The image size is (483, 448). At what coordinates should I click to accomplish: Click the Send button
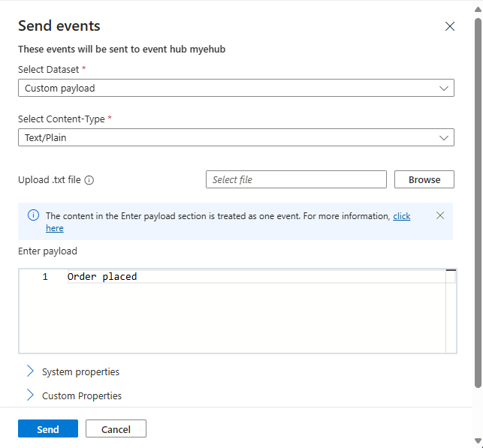coord(48,428)
